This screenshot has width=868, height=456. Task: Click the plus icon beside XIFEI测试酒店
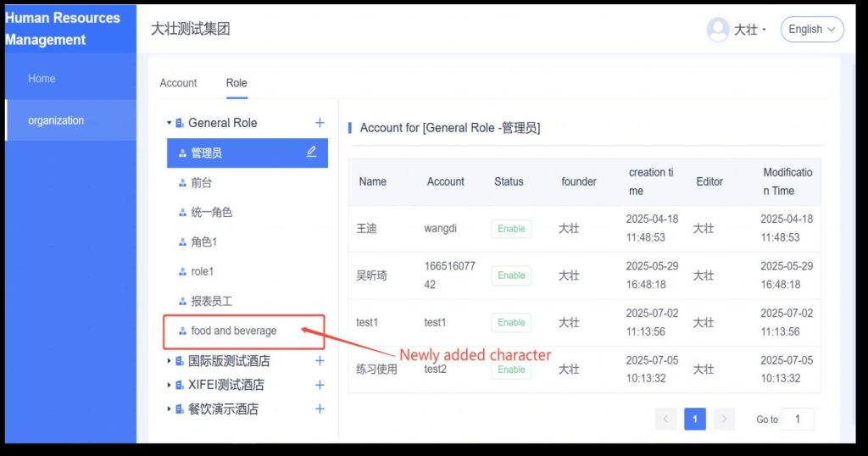click(x=320, y=385)
